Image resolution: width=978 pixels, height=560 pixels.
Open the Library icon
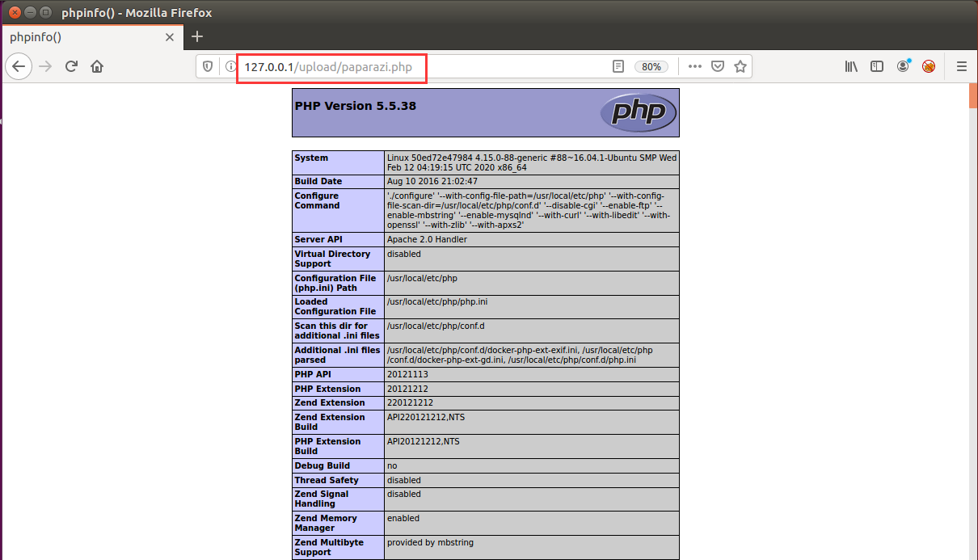click(851, 67)
